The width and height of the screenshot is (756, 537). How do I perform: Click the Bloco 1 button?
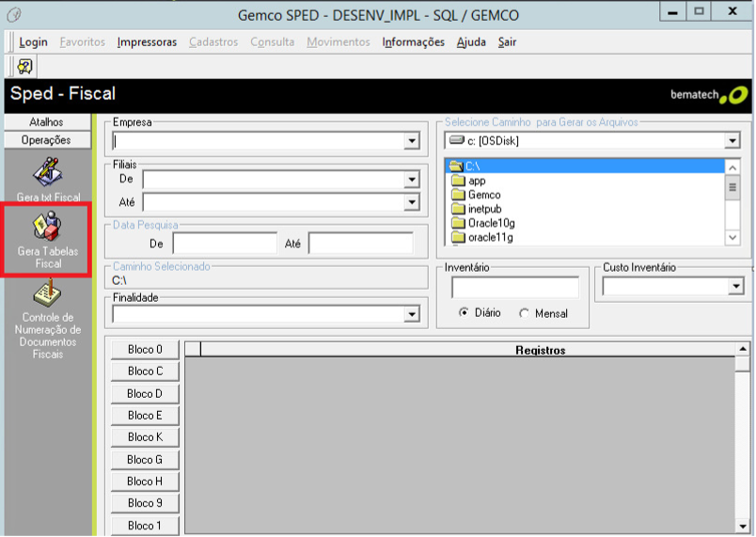[145, 526]
